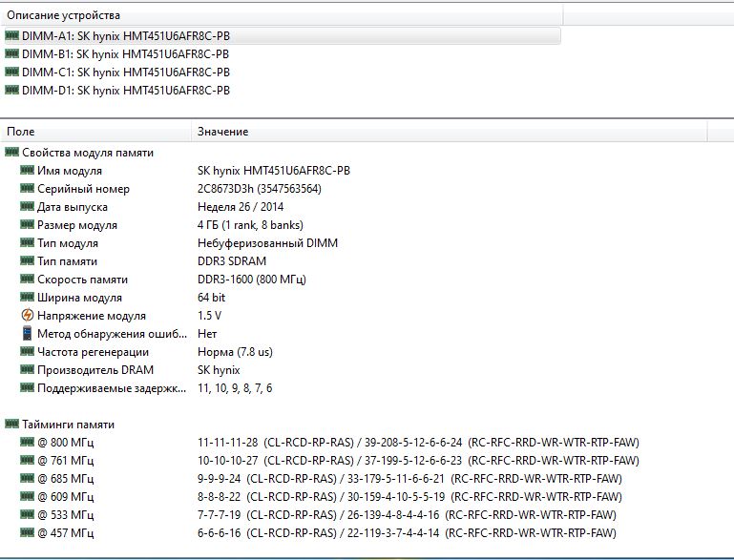Viewport: 734px width, 560px height.
Task: Select the value 'SK hynix HMT451U6AFR8C-PB' in the details
Action: click(x=274, y=171)
